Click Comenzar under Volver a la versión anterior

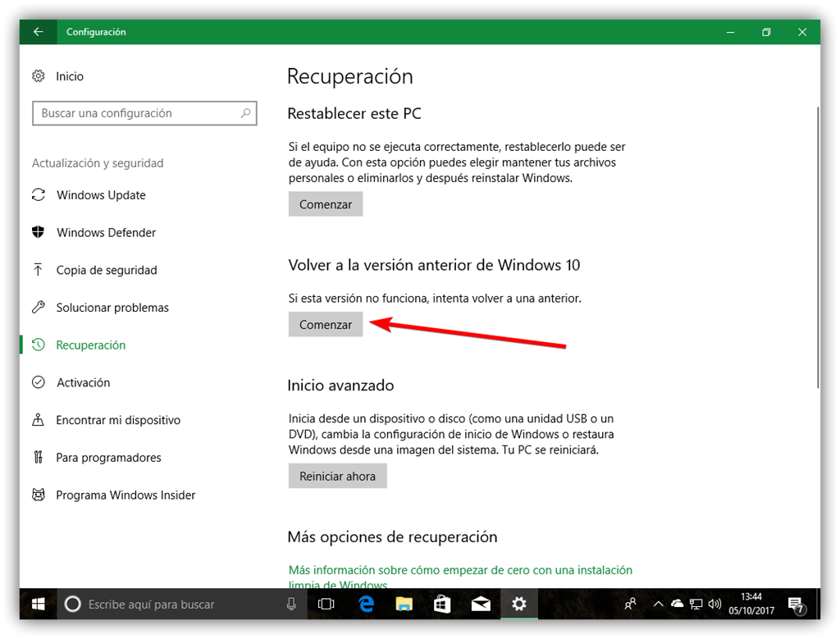pos(326,325)
